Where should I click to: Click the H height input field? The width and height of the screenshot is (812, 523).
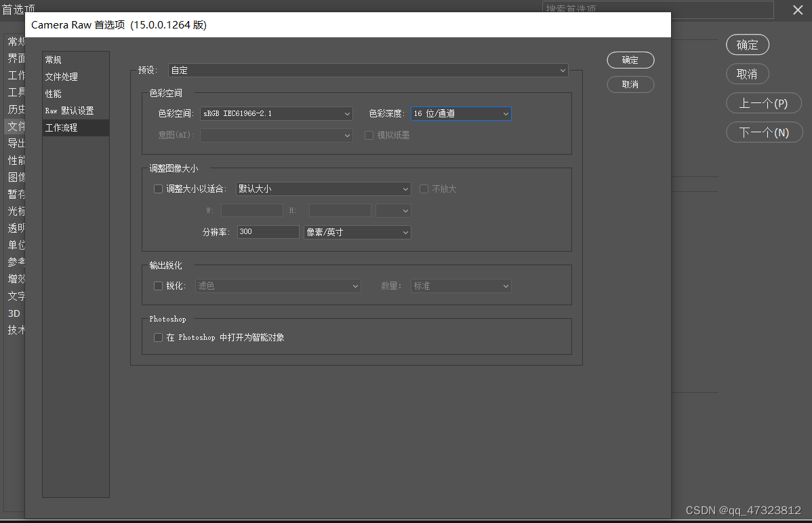pyautogui.click(x=340, y=210)
